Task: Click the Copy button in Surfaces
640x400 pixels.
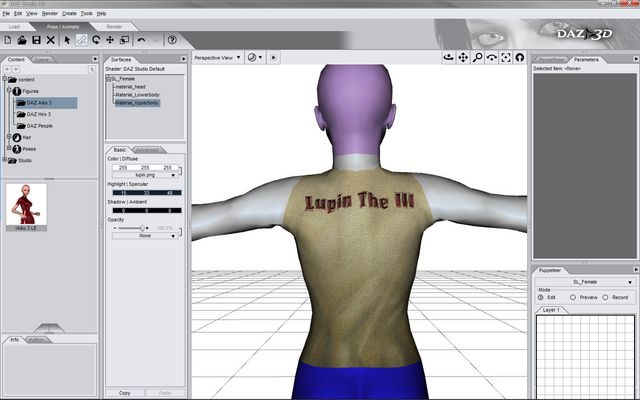Action: point(124,393)
